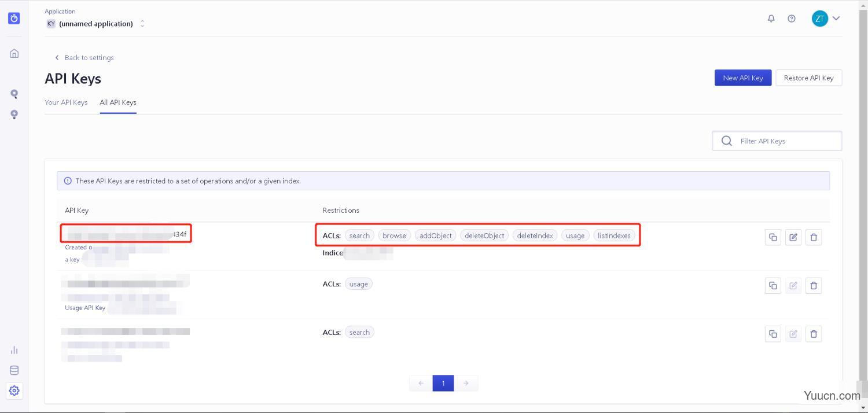Image resolution: width=868 pixels, height=413 pixels.
Task: Open the Search product sidebar icon
Action: click(x=14, y=94)
